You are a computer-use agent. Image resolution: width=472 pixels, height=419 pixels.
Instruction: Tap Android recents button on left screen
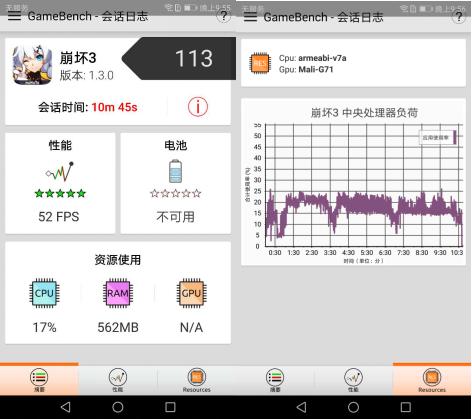click(x=170, y=407)
